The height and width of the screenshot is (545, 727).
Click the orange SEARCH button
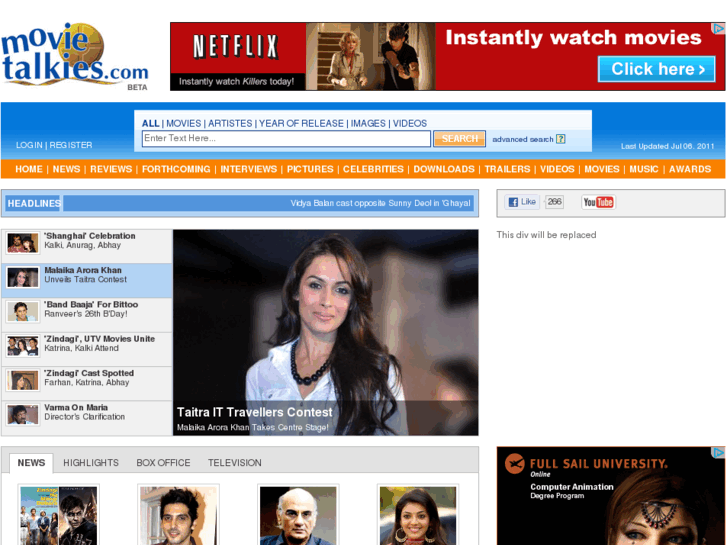pos(459,139)
